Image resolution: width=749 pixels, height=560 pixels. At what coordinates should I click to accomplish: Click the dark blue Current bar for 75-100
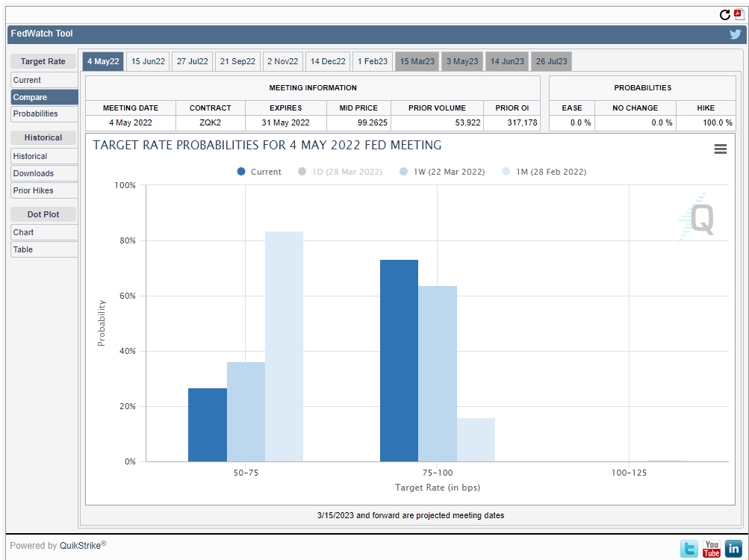tap(399, 361)
